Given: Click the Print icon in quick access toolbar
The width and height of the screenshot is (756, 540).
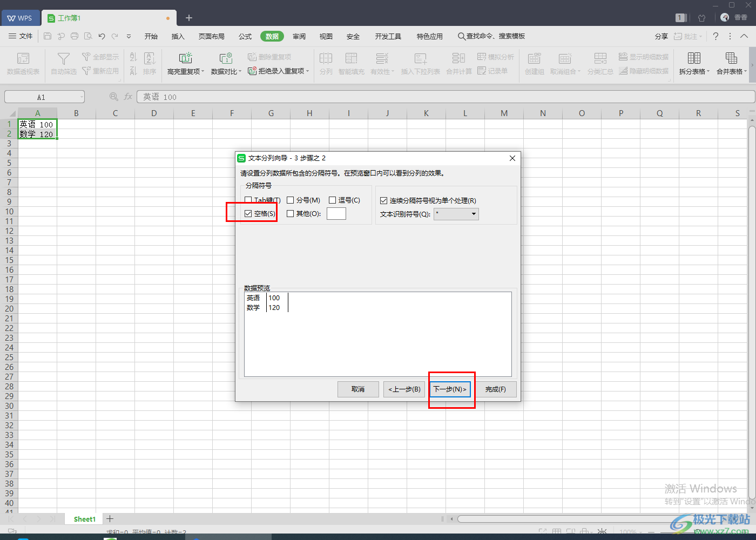Looking at the screenshot, I should (x=75, y=36).
